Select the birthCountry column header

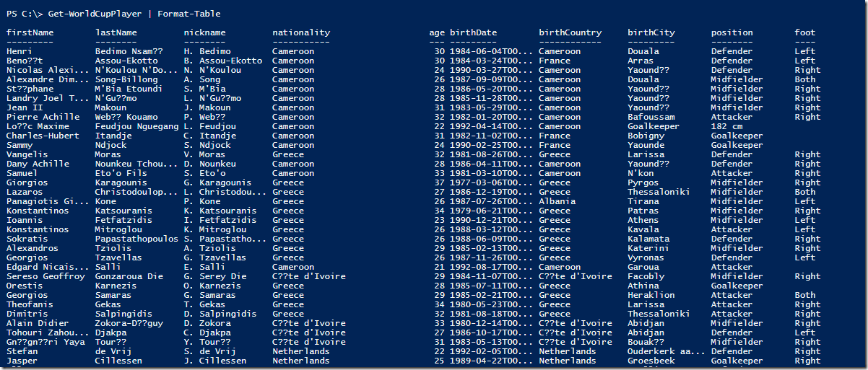570,32
